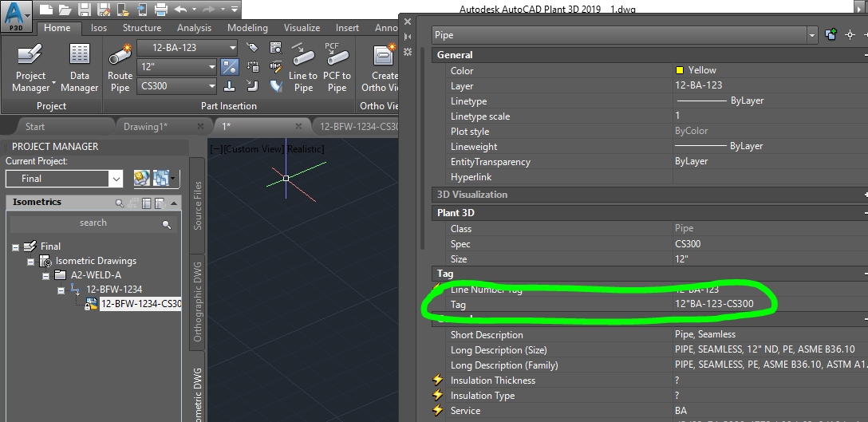The width and height of the screenshot is (868, 422).
Task: Open a file with the folder icon
Action: 65,9
